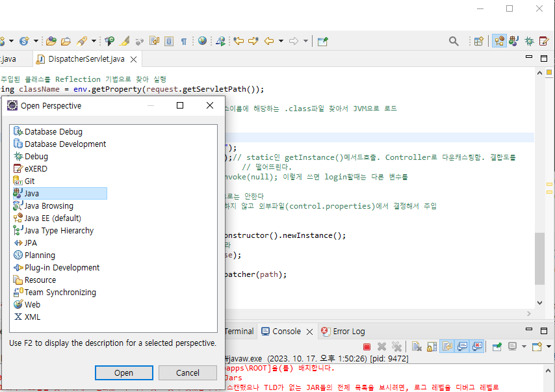Click the editor scrollbar up arrow
The height and width of the screenshot is (392, 555).
pos(539,73)
